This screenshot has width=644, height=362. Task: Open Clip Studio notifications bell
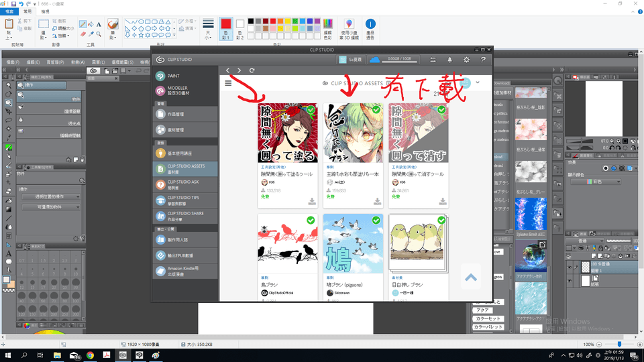pos(449,60)
